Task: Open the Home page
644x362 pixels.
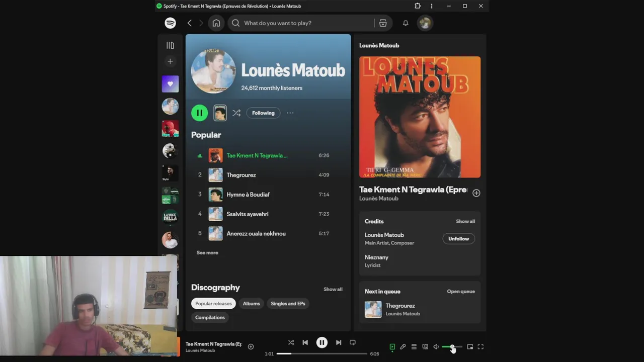Action: click(216, 23)
